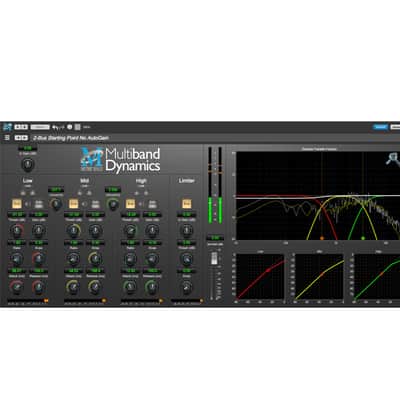Click the Mid/High crossover frequency value field
The image size is (400, 400).
[113, 190]
